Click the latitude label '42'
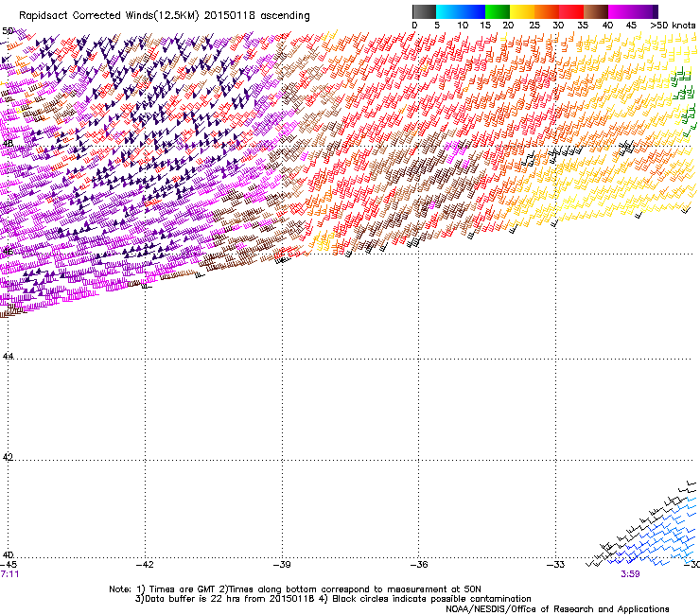Viewport: 700px width, 615px height. [x=8, y=457]
